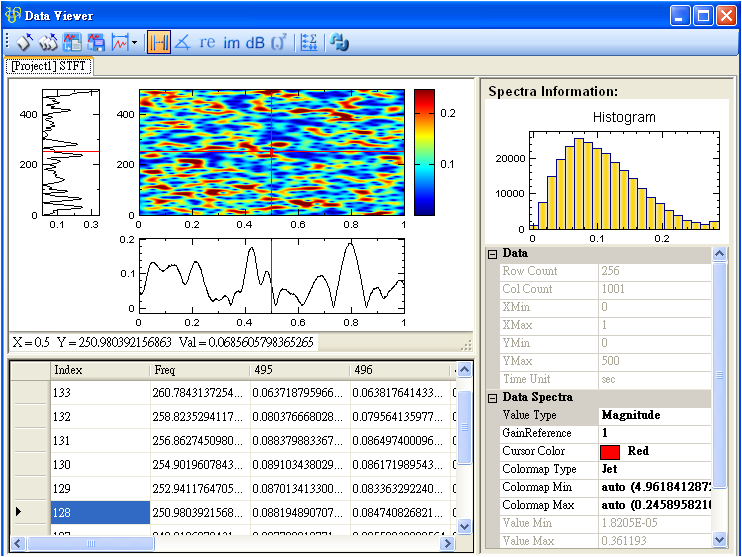
Task: Collapse the Data Spectra property section
Action: click(x=492, y=398)
